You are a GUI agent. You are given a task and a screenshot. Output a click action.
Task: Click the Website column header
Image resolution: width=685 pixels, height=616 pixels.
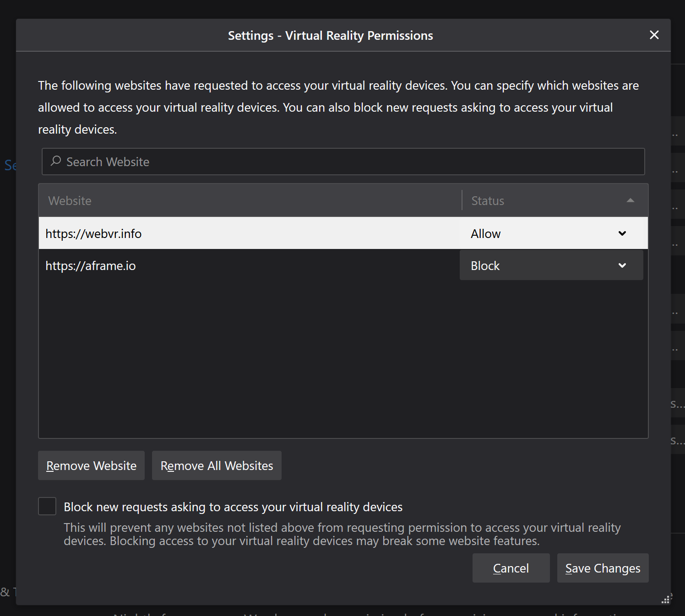click(70, 200)
